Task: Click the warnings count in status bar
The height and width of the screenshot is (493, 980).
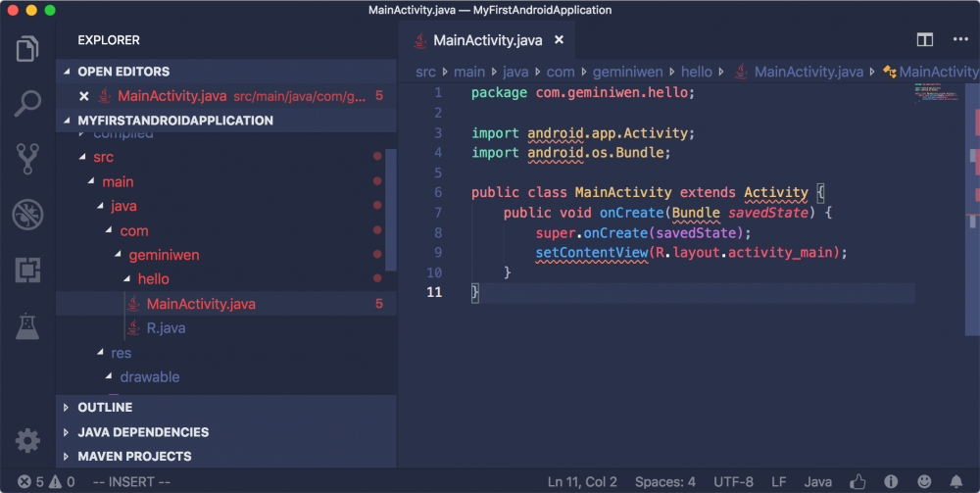Action: pos(61,482)
